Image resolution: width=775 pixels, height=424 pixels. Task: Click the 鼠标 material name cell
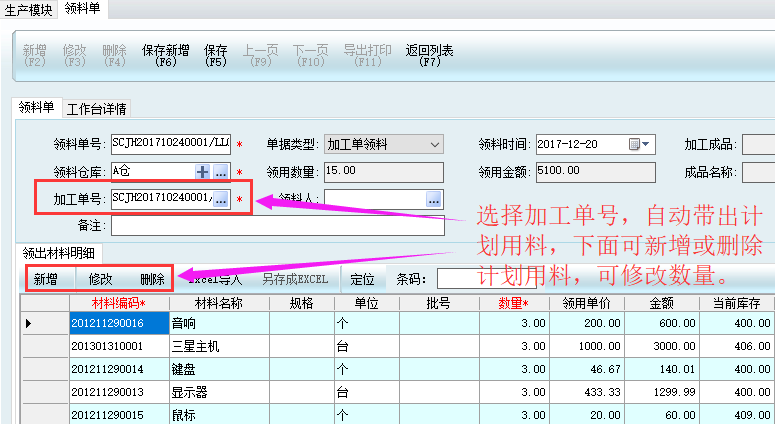[x=219, y=414]
